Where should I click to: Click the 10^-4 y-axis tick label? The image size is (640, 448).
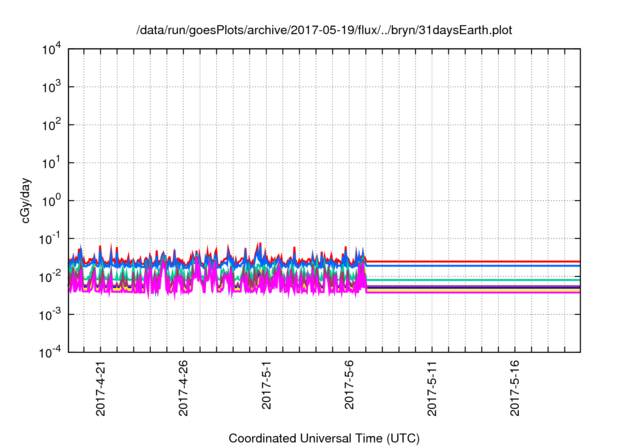[55, 351]
